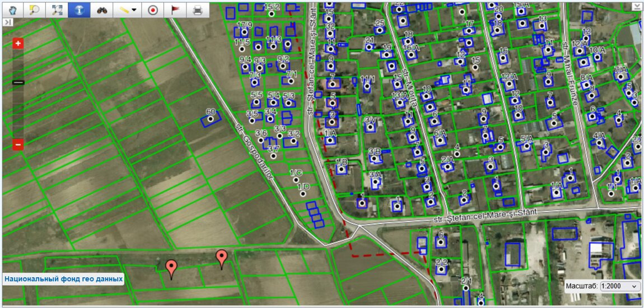Collapse the map panel using top-right chevron
644x308 pixels.
pos(636,6)
